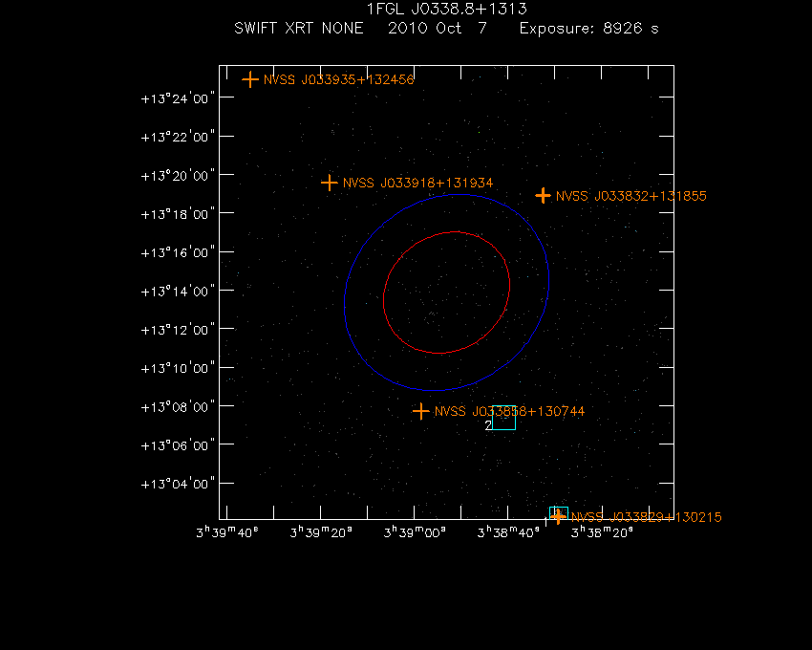Click the declination label +13°04'00"
The image size is (812, 650).
coord(178,484)
